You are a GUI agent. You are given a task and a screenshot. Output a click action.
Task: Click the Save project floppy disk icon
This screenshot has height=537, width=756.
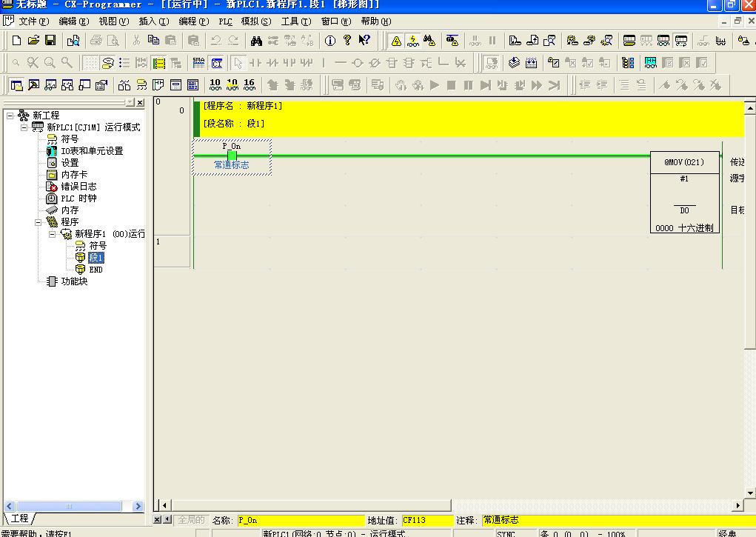[x=50, y=41]
